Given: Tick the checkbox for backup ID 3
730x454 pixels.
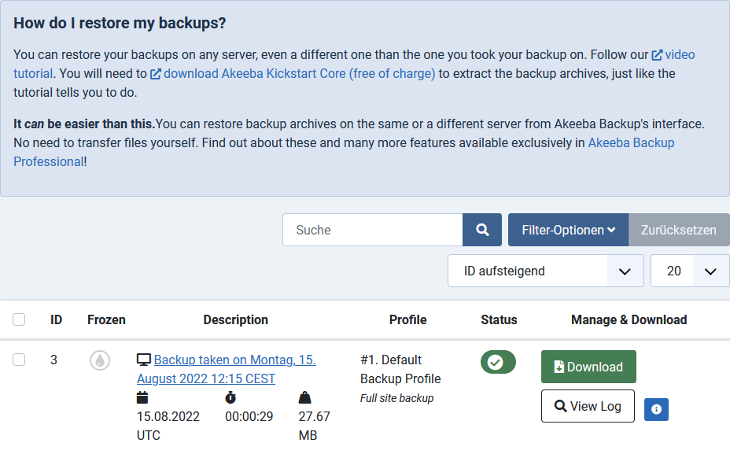Looking at the screenshot, I should 19,360.
